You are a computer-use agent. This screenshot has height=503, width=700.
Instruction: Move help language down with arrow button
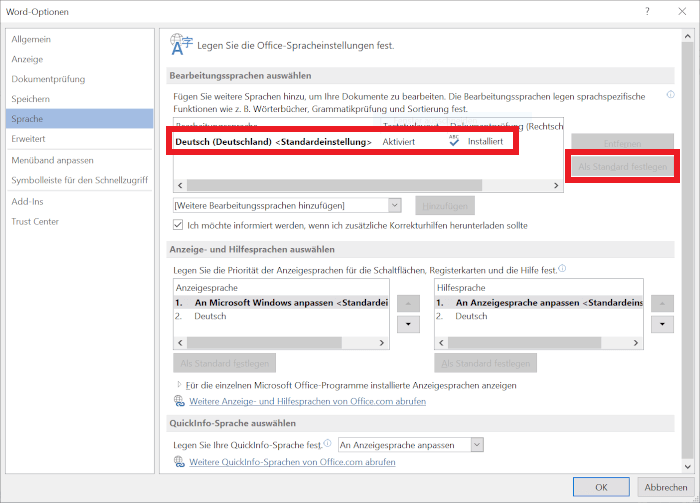[662, 324]
